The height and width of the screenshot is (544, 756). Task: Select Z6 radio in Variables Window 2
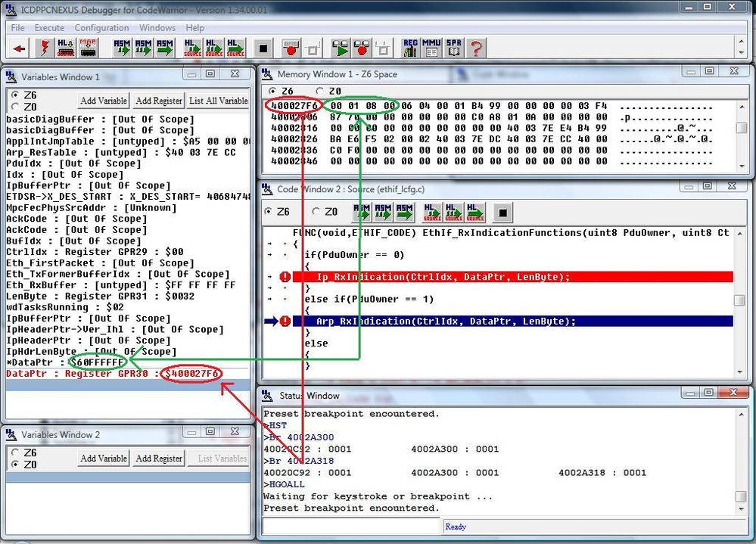click(15, 452)
